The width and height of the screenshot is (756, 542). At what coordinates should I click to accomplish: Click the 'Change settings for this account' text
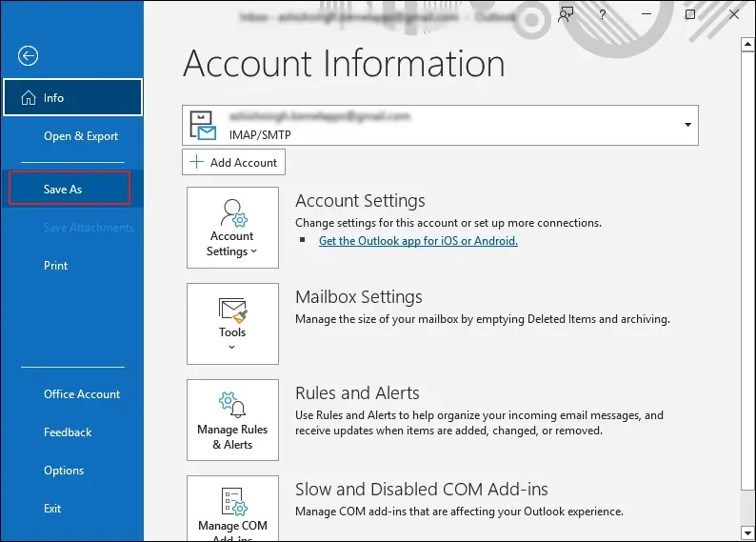click(448, 223)
